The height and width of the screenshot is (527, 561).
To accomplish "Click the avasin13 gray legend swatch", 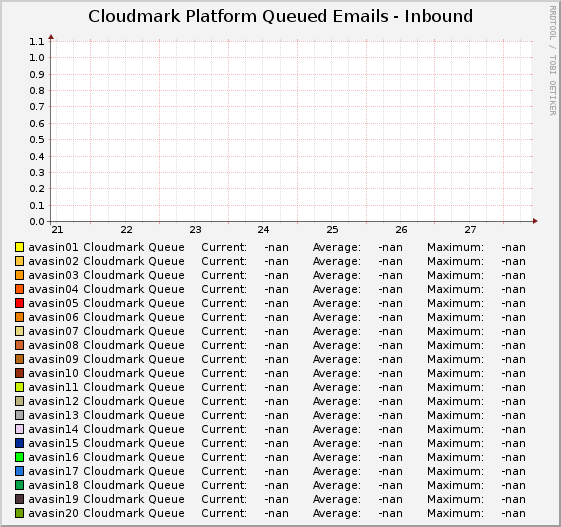I will (x=19, y=415).
